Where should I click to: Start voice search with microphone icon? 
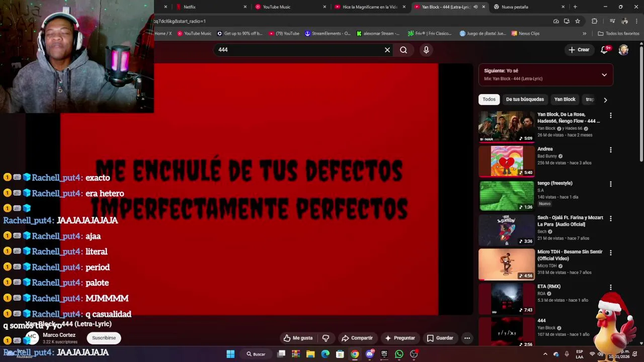click(x=426, y=50)
